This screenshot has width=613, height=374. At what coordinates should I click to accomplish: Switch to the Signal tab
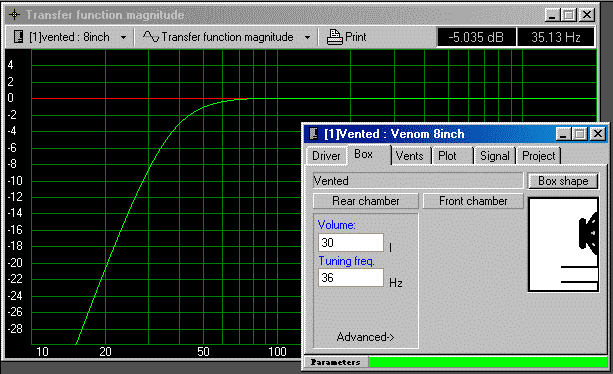coord(495,156)
